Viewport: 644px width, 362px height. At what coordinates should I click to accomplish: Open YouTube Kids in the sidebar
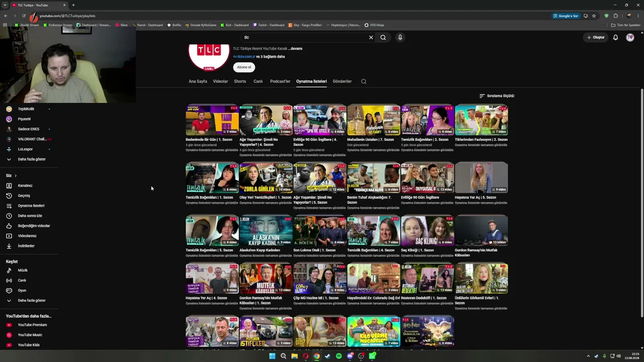[29, 345]
